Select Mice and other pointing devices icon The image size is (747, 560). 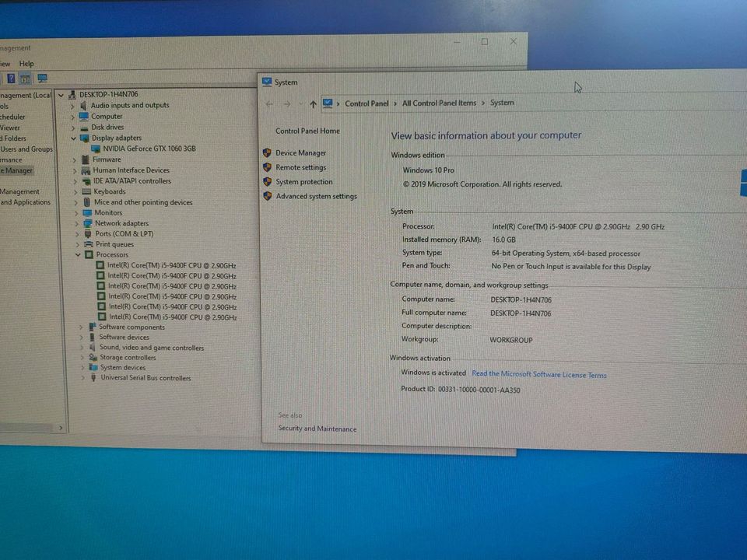click(x=86, y=202)
